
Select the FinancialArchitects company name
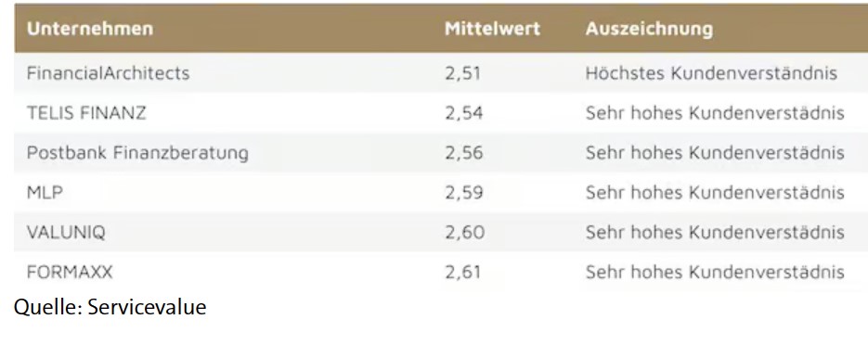pyautogui.click(x=108, y=73)
